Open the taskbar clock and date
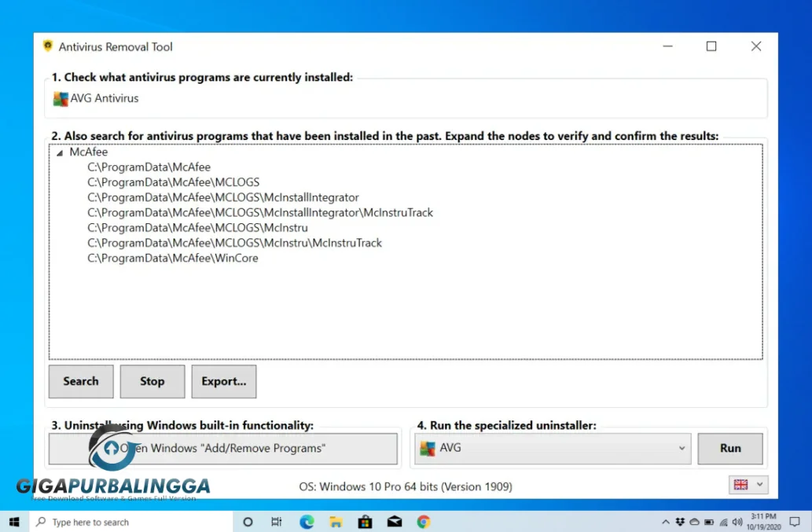The width and height of the screenshot is (812, 532). [764, 522]
